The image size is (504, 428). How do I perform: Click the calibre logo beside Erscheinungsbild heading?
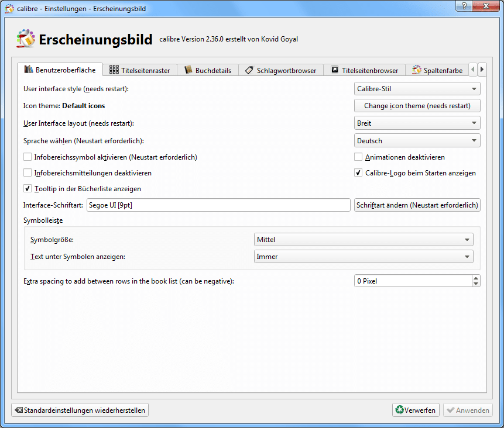pyautogui.click(x=26, y=39)
